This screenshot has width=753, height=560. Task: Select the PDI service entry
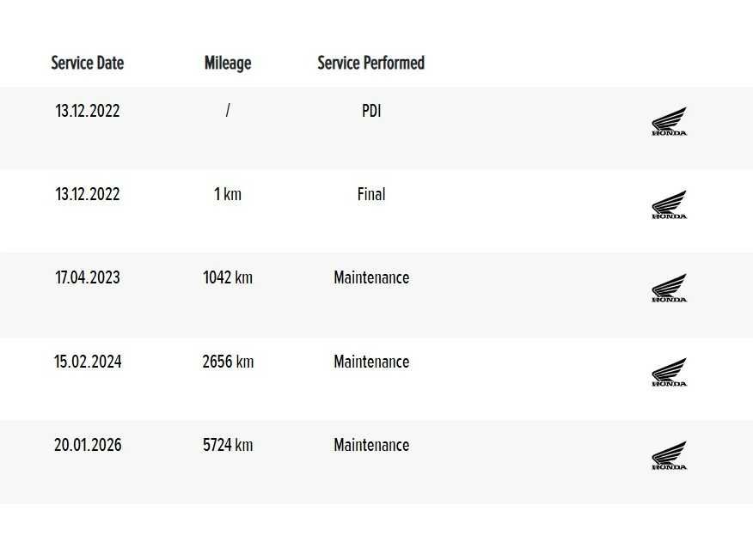pos(371,111)
